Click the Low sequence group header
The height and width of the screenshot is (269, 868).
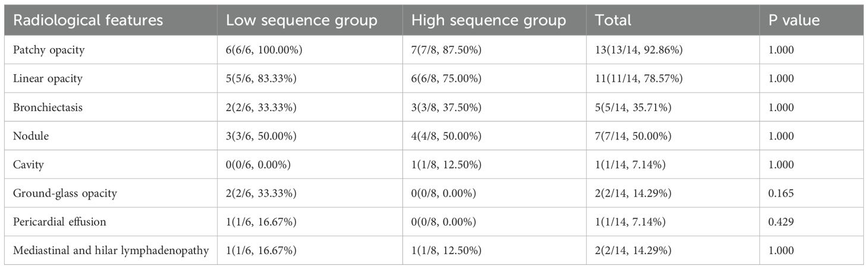coord(301,21)
